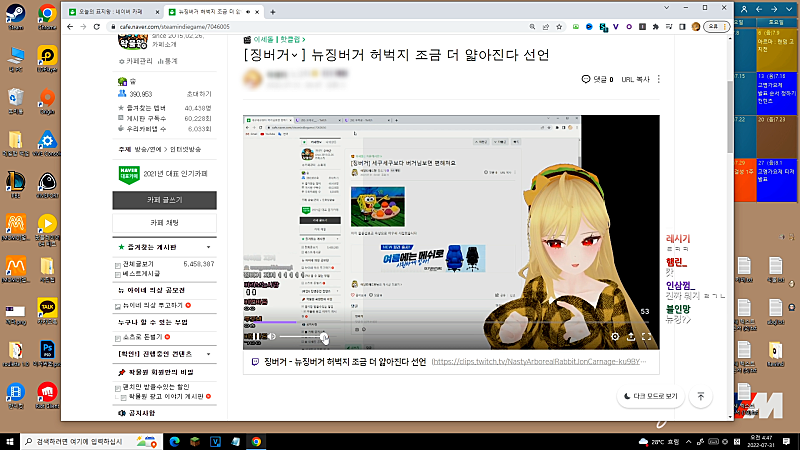This screenshot has height=450, width=800.
Task: Go to next period in calendar widget
Action: [774, 9]
